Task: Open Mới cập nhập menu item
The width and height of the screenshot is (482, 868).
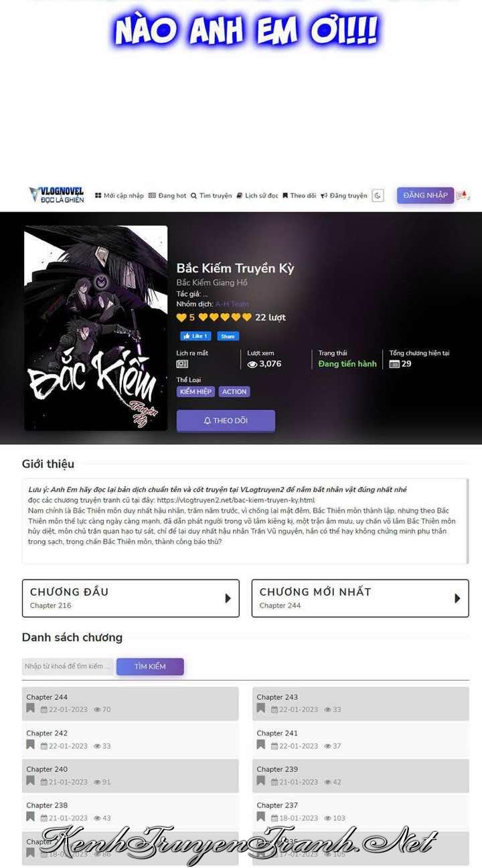Action: tap(119, 195)
